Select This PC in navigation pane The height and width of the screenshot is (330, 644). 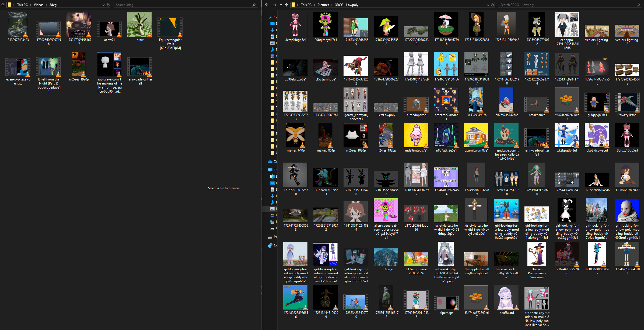click(273, 170)
